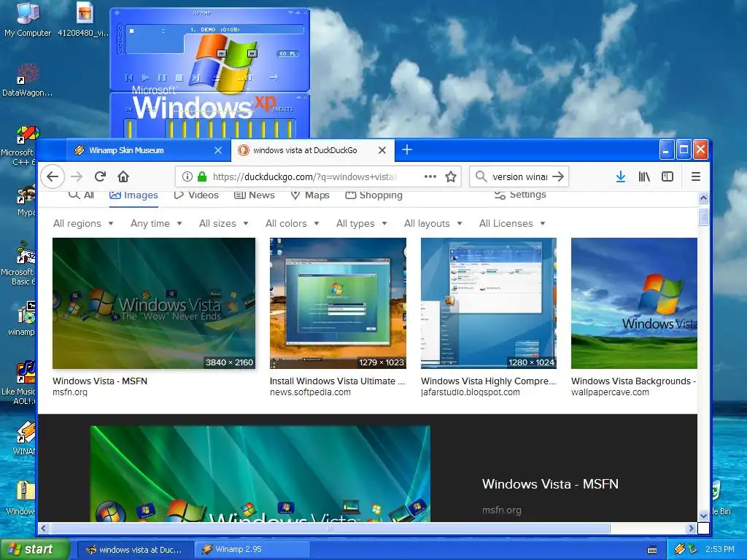The height and width of the screenshot is (560, 747).
Task: Click wallpapercave.com source link
Action: click(610, 392)
